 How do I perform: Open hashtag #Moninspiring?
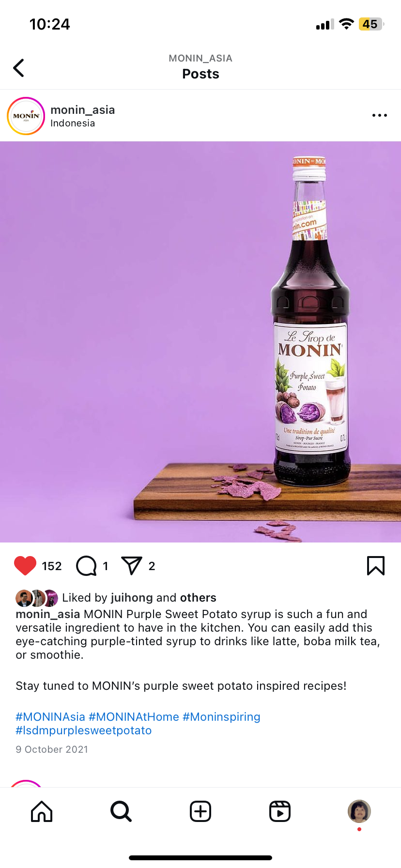222,717
